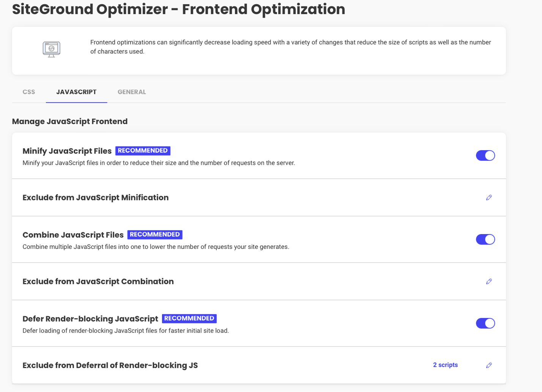Click the SiteGround Optimizer page title
The width and height of the screenshot is (542, 392).
click(178, 9)
